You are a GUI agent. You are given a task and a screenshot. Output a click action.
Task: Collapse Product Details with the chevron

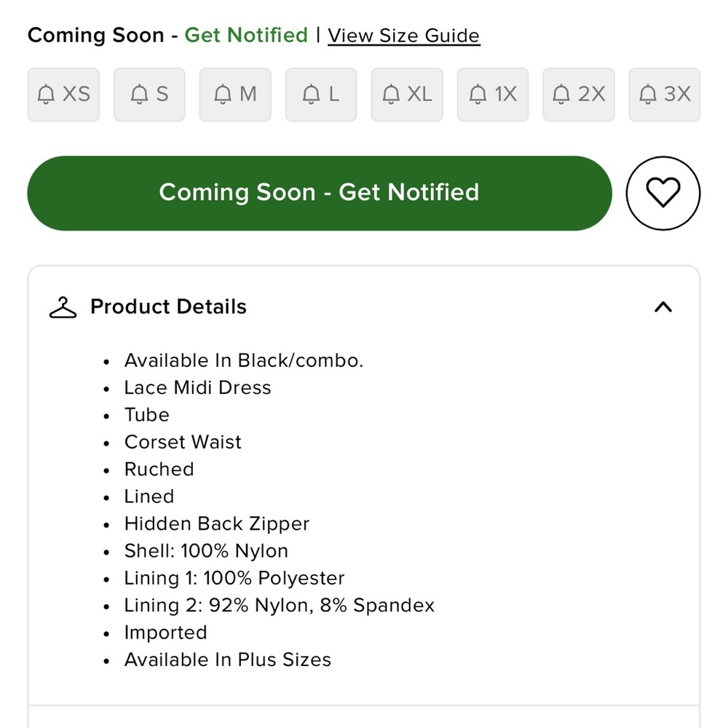click(x=663, y=307)
